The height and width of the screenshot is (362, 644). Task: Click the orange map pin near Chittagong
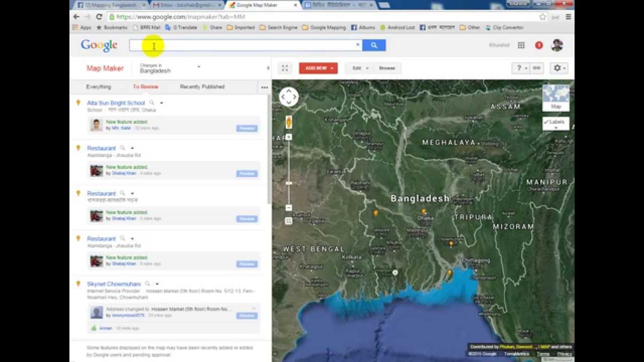point(449,274)
